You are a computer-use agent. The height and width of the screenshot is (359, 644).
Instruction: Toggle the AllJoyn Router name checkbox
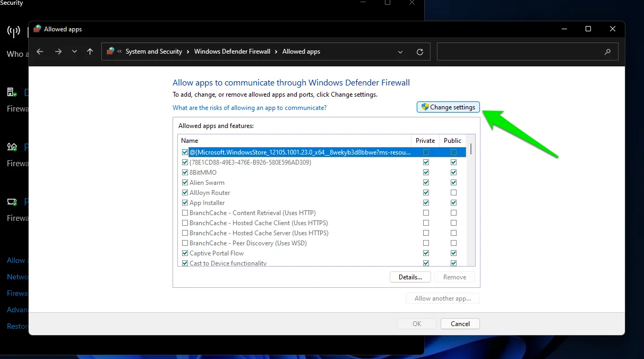[x=185, y=193]
